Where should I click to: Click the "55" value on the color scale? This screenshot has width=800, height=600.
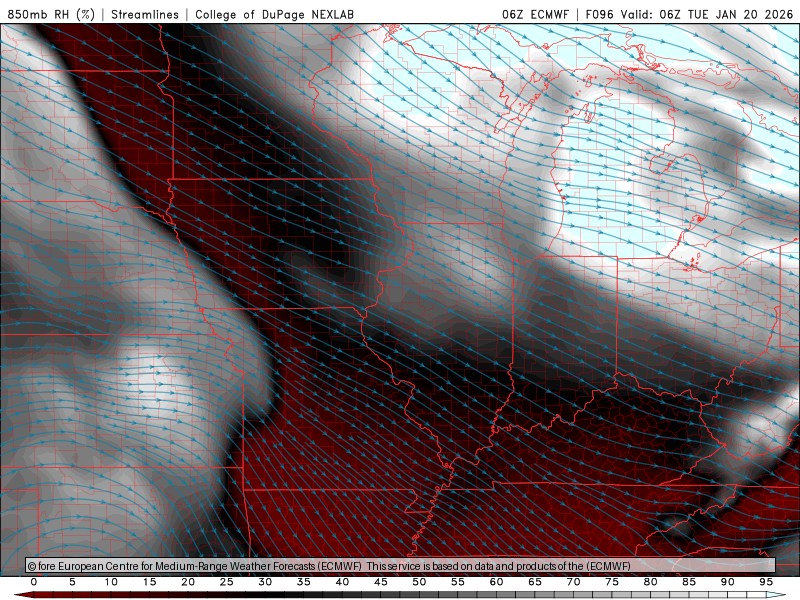point(458,582)
